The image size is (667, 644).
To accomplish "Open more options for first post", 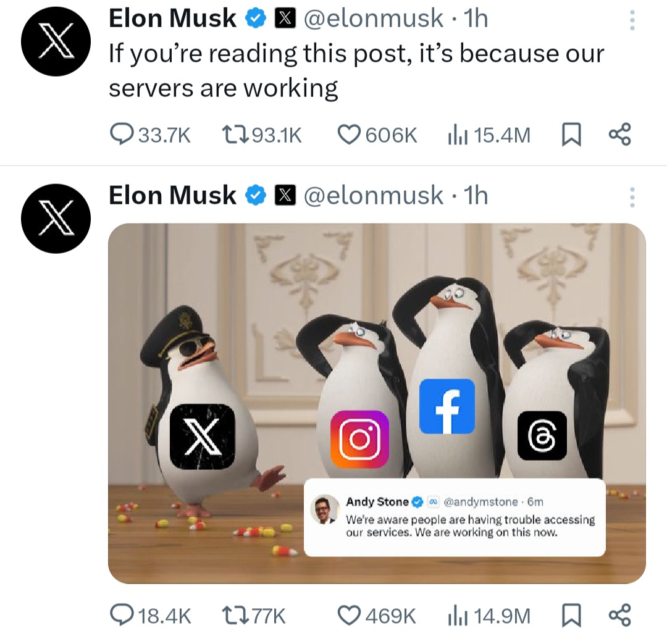I will point(631,20).
